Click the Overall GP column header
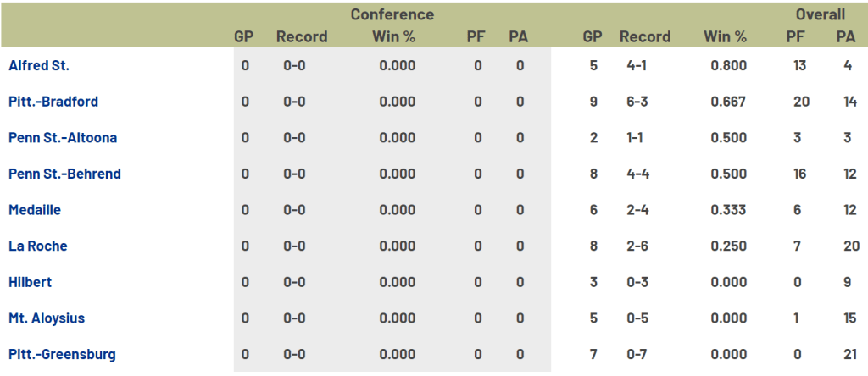The image size is (868, 376). pyautogui.click(x=593, y=36)
